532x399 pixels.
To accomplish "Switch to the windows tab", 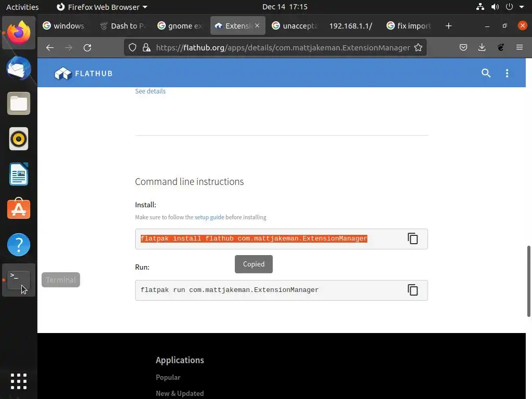I will coord(63,26).
